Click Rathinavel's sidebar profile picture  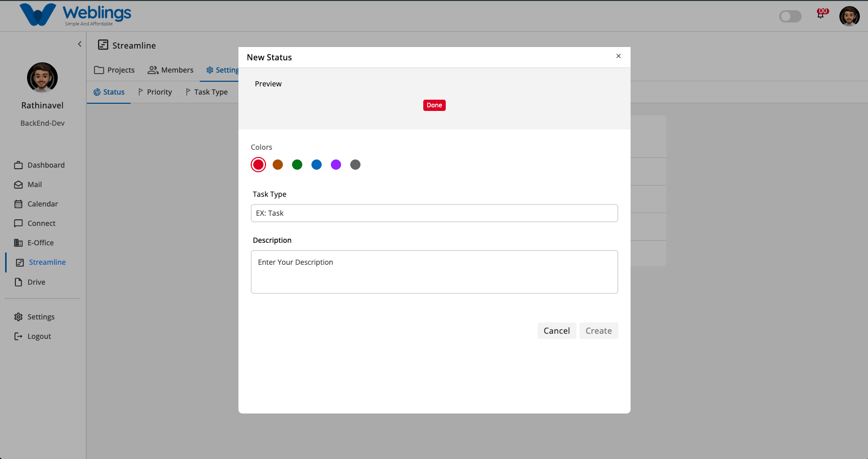point(42,78)
